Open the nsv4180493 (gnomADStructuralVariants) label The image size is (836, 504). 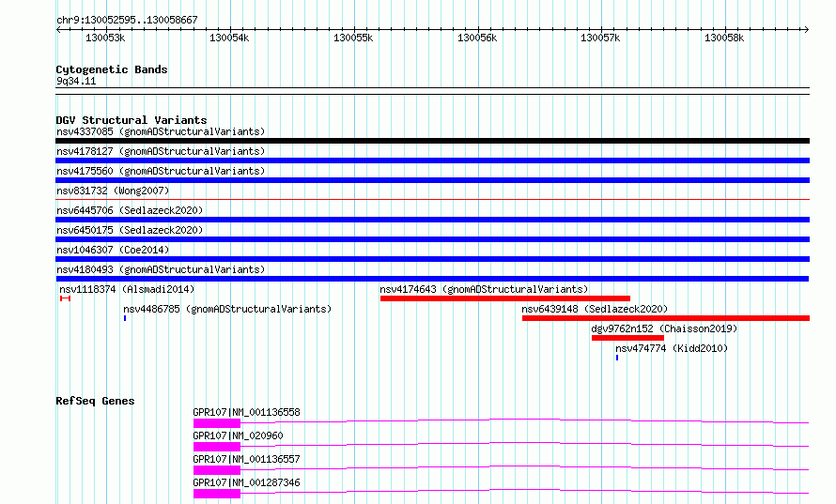[x=161, y=269]
